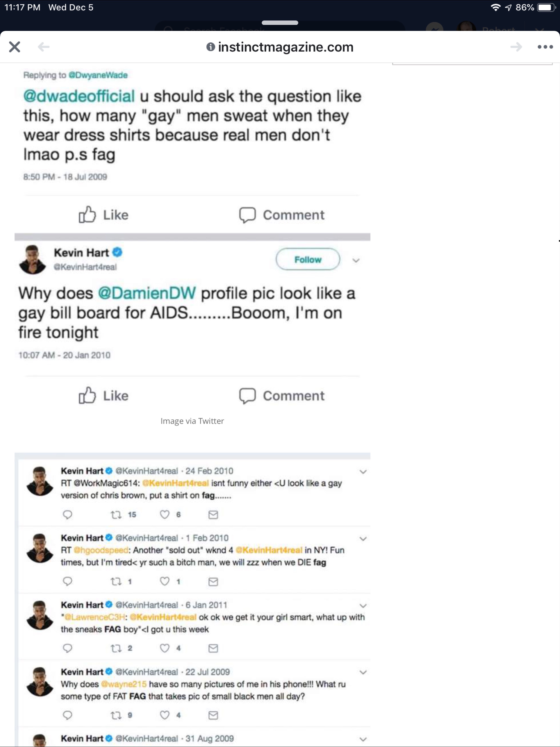Tap the site info icon beside URL
The width and height of the screenshot is (560, 747).
tap(211, 47)
